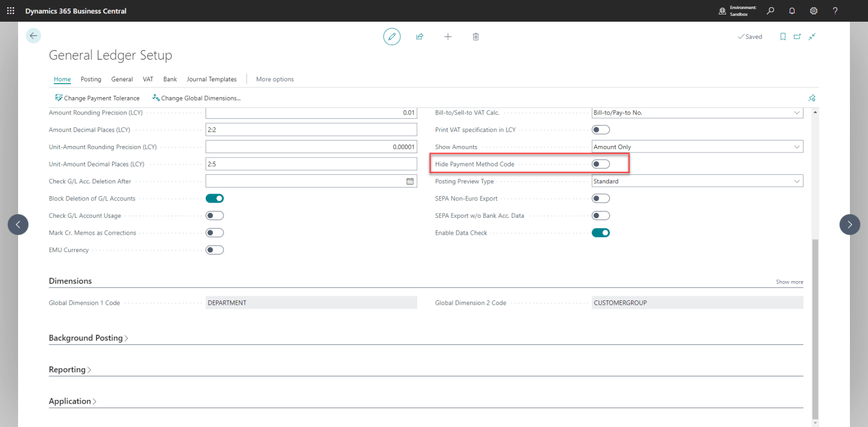Viewport: 868px width, 427px height.
Task: Open the app launcher waffle menu
Action: pos(11,11)
